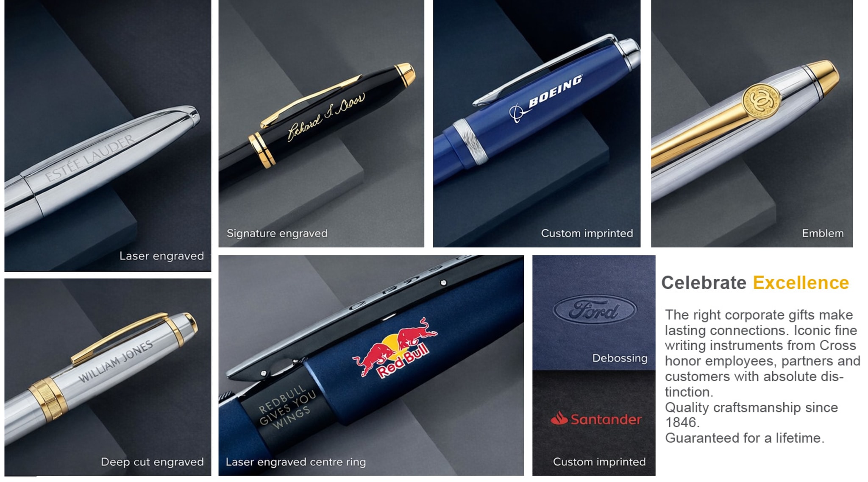The height and width of the screenshot is (482, 868).
Task: Click the "Guaranteed for a lifetime" text line
Action: (x=745, y=438)
